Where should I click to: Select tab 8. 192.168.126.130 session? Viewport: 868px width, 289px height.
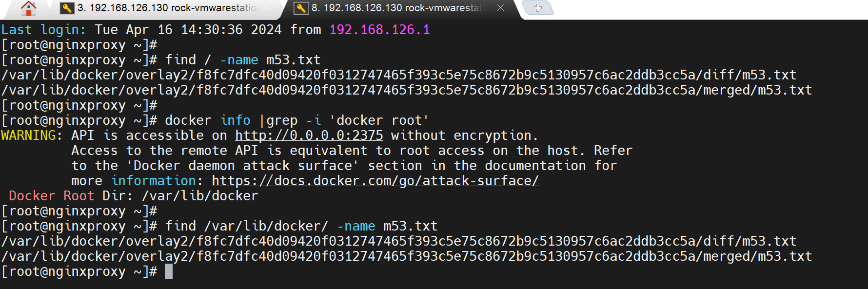click(x=397, y=8)
